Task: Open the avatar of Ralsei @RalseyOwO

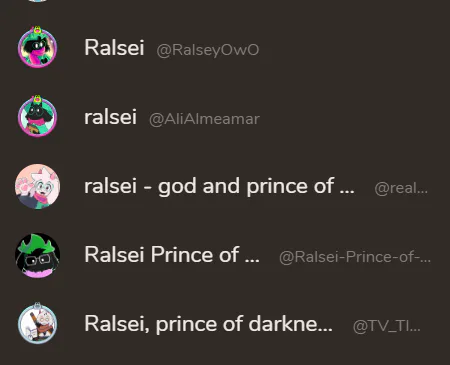Action: pyautogui.click(x=37, y=47)
